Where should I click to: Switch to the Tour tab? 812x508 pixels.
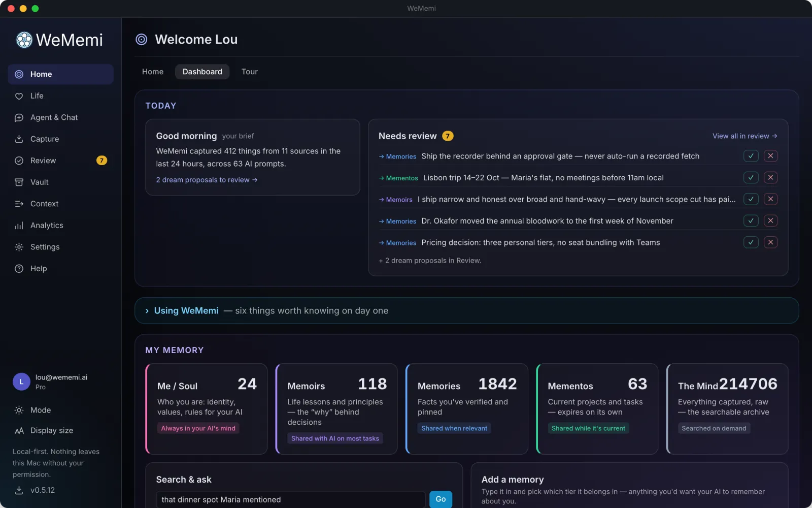[x=249, y=72]
